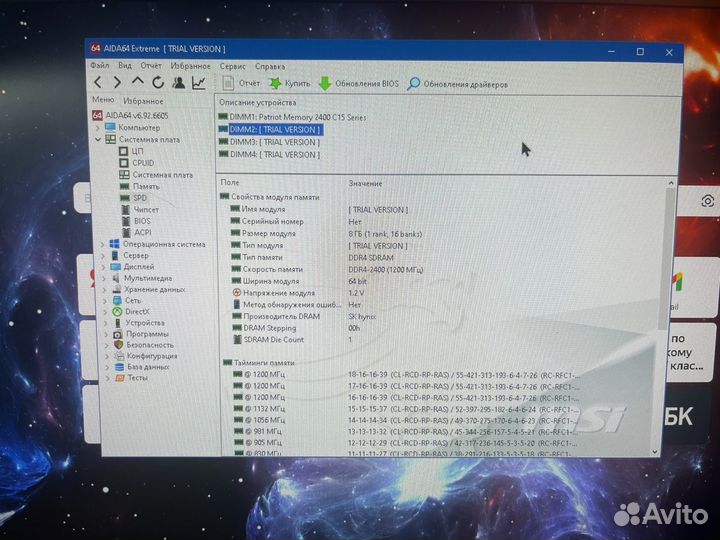Select the top-level Системная плата node
Screen dimensions: 720x540
[143, 139]
